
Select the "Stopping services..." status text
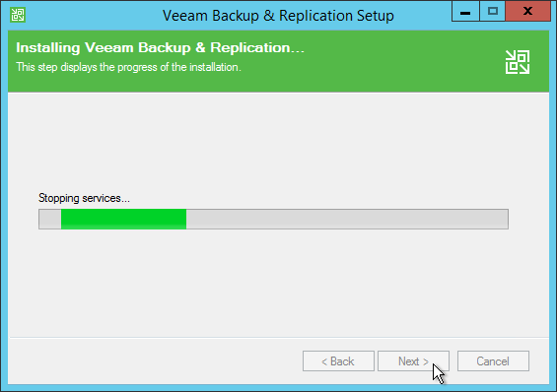pyautogui.click(x=84, y=198)
